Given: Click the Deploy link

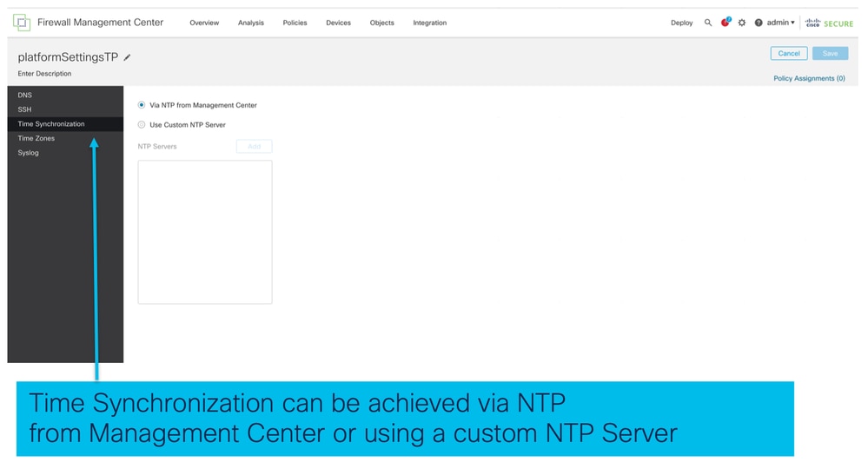Looking at the screenshot, I should click(x=681, y=23).
